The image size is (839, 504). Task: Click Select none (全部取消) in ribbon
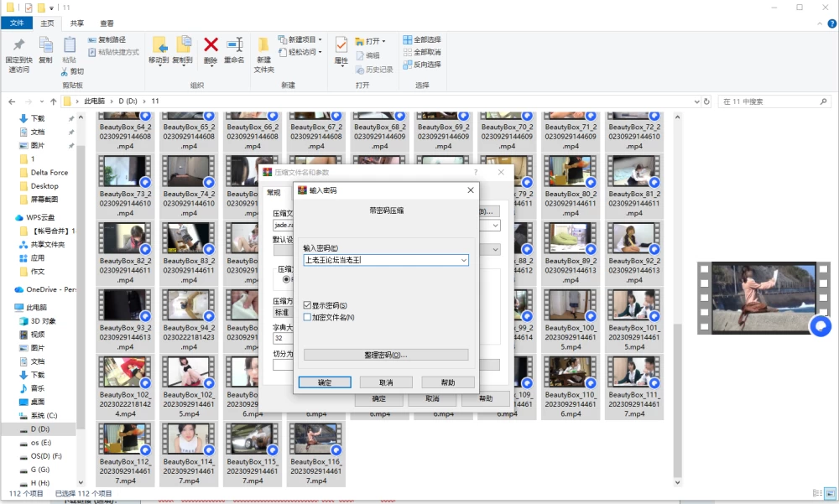(422, 52)
